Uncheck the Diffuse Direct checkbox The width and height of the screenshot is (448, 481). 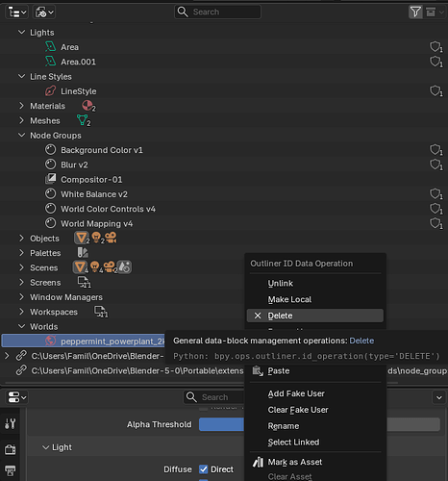(x=204, y=469)
